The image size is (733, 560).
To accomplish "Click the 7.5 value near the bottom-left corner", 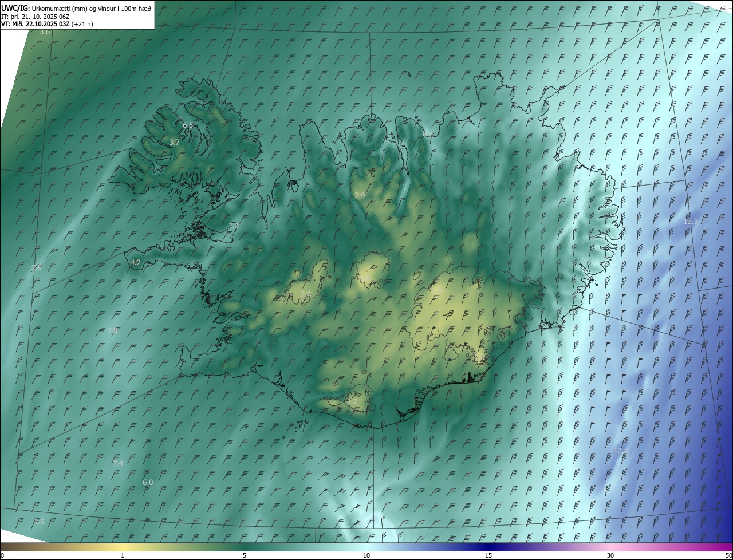I will pos(38,522).
